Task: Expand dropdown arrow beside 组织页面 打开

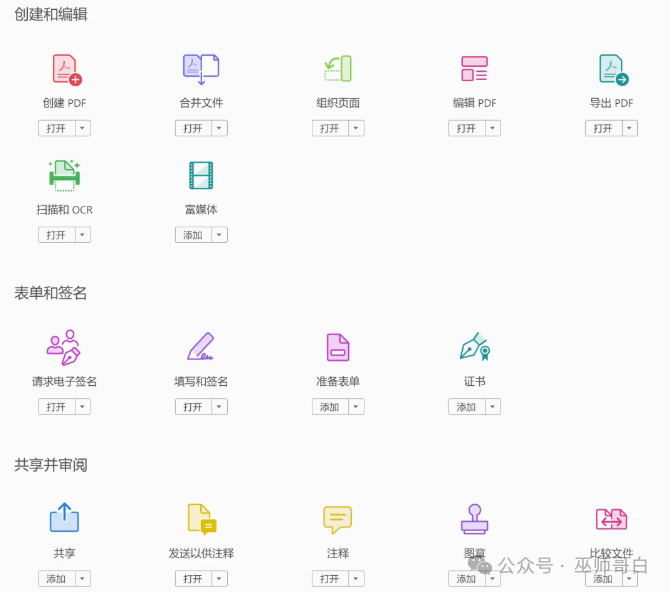Action: tap(356, 128)
